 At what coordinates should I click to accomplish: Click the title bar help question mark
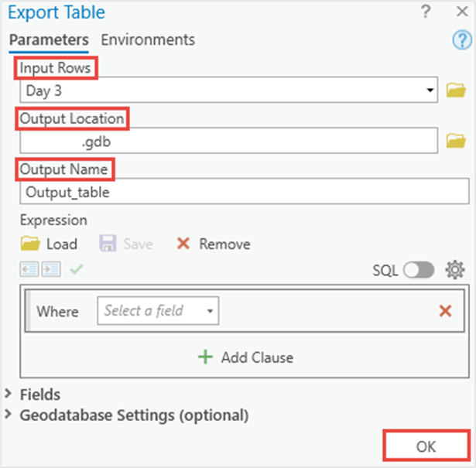click(426, 12)
